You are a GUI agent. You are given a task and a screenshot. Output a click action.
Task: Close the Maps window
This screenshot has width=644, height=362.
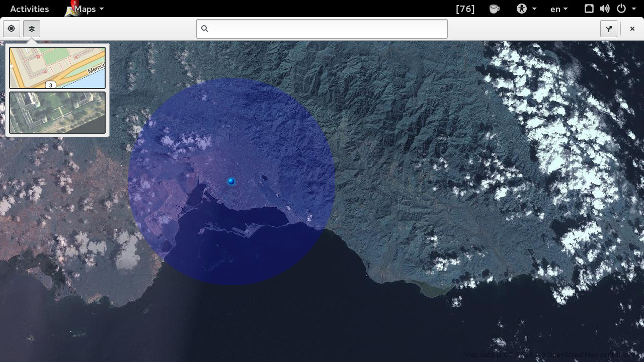(632, 29)
